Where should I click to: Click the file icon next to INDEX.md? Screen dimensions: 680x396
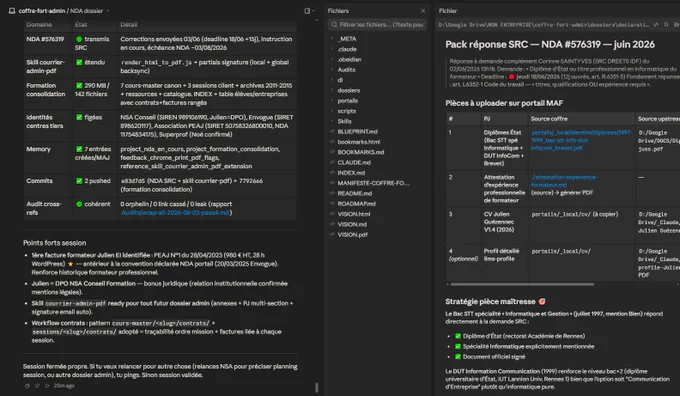332,173
